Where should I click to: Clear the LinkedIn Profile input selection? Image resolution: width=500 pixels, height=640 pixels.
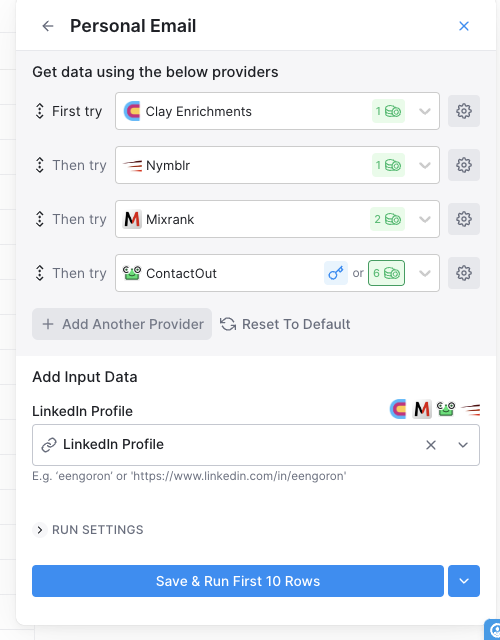(x=431, y=445)
